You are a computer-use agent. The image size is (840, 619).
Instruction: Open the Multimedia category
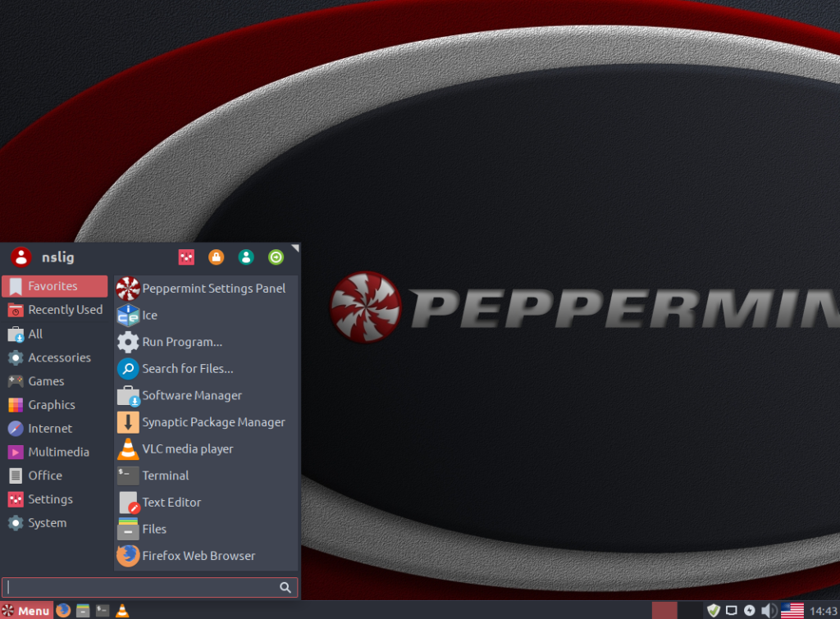[55, 452]
